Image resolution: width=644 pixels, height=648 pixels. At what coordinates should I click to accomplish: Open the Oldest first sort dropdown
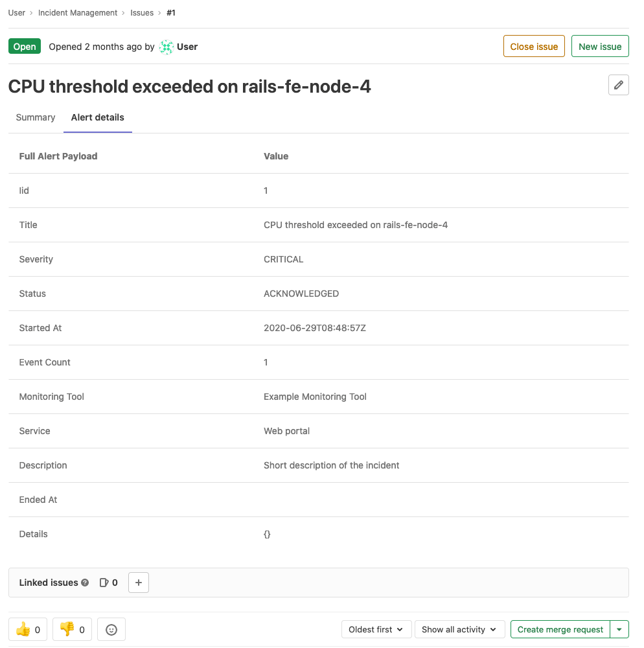pos(376,629)
